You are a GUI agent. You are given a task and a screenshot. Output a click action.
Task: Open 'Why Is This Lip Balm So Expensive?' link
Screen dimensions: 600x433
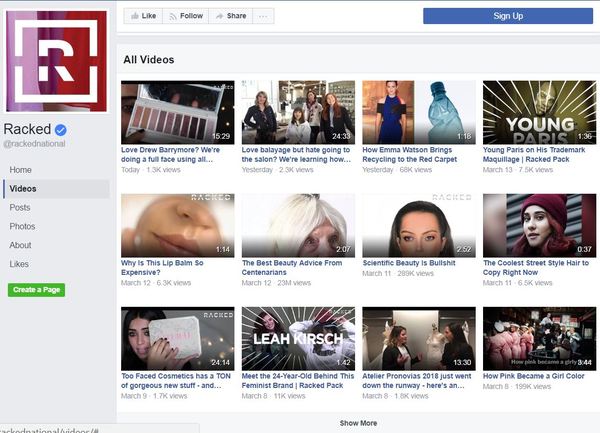coord(162,268)
